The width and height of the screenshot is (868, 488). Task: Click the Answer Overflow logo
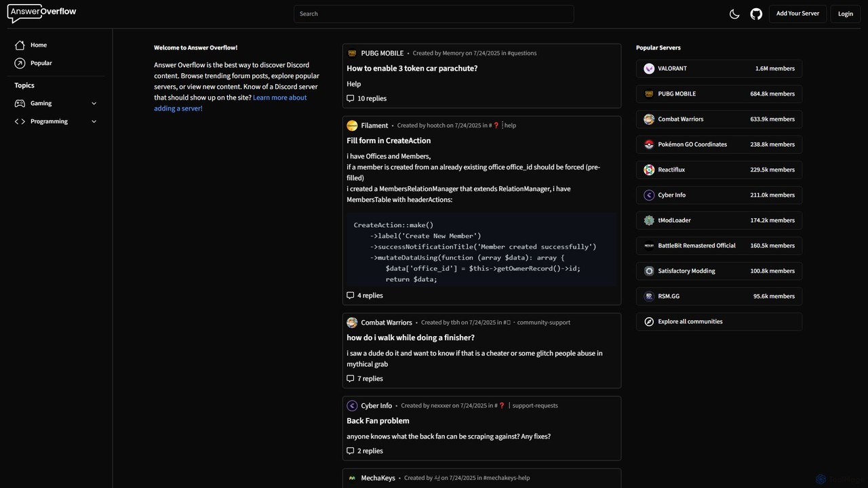pos(42,13)
